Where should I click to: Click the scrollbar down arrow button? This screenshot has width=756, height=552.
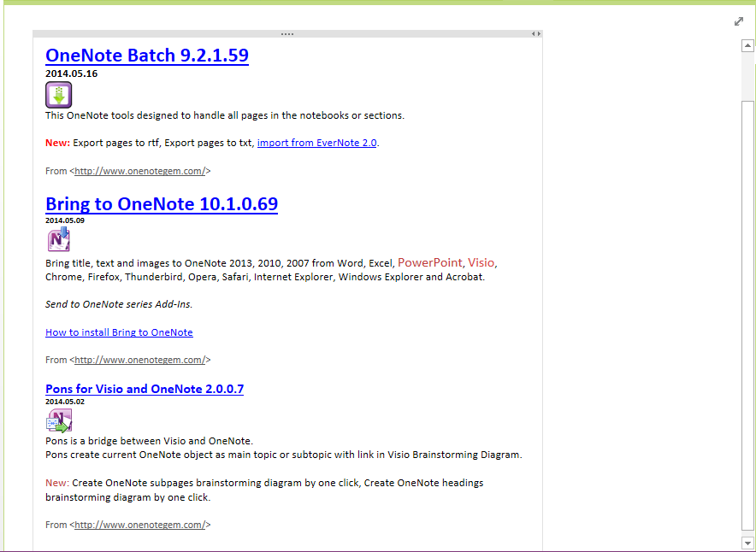[747, 543]
